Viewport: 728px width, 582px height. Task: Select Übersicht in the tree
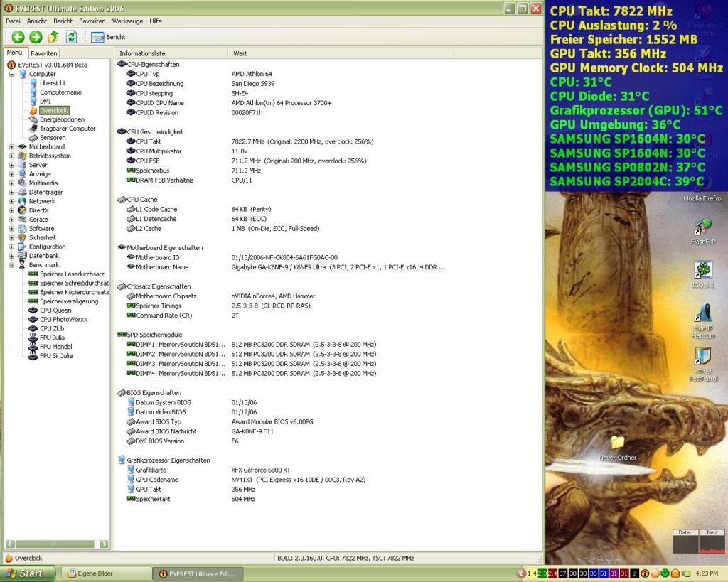(x=53, y=83)
